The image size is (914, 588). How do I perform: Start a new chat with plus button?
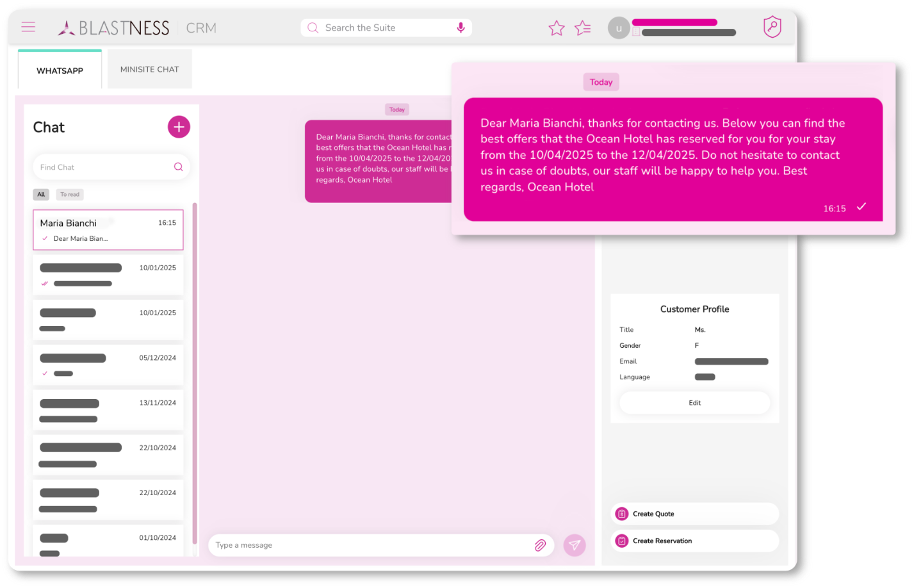(179, 127)
